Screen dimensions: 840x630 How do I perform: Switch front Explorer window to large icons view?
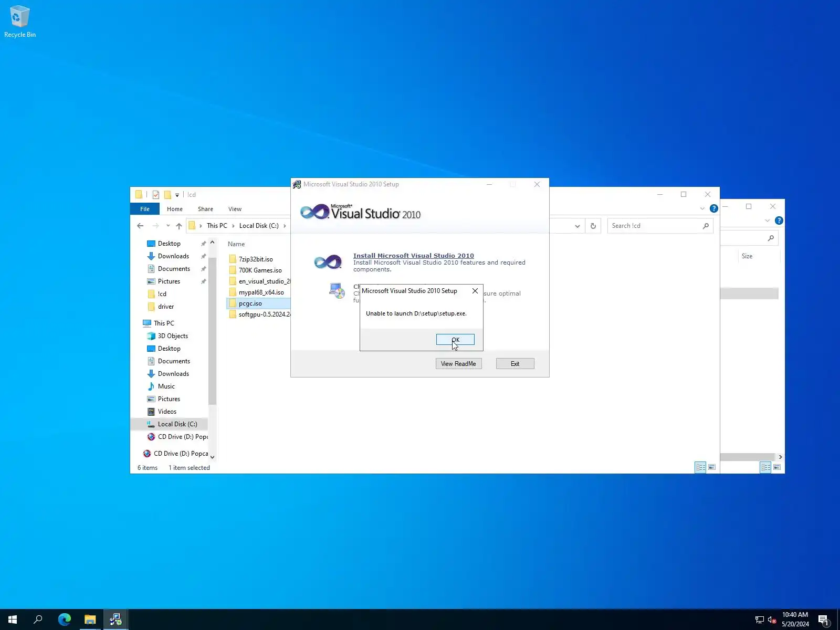(712, 467)
